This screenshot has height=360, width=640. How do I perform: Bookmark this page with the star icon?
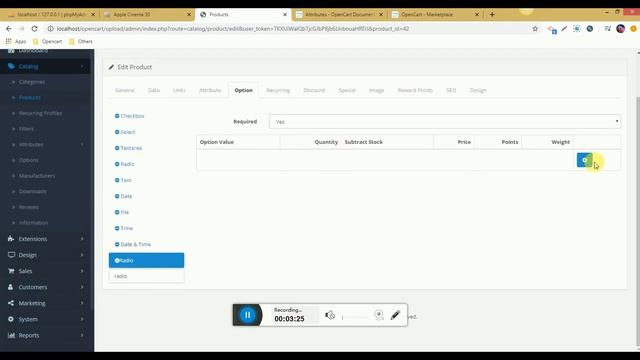point(535,29)
